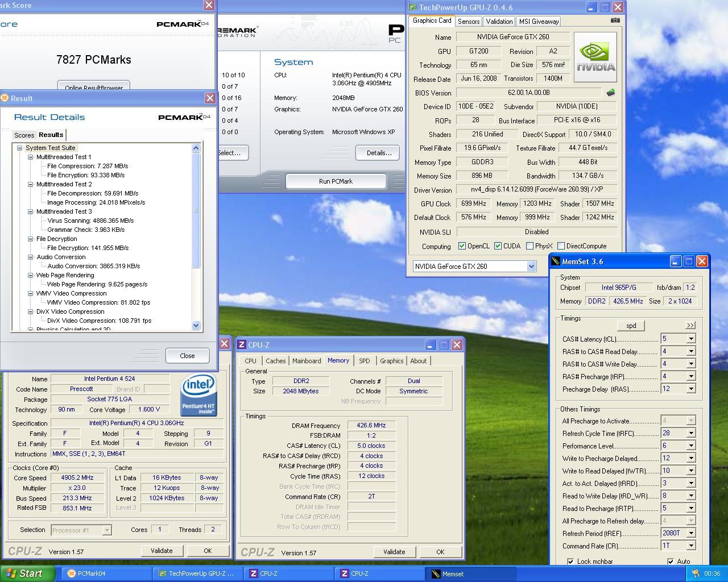Toggle the Auto checkbox in MemSet
This screenshot has width=728, height=582.
671,562
